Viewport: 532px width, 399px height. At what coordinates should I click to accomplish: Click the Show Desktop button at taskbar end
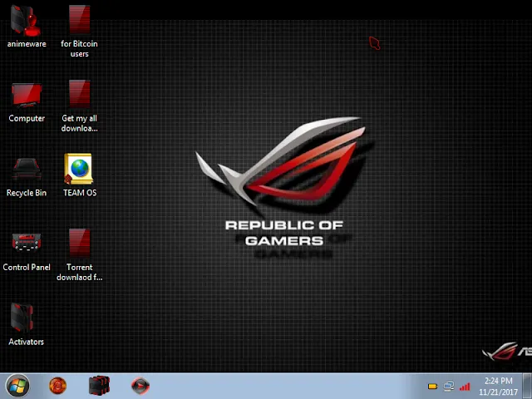click(x=527, y=386)
